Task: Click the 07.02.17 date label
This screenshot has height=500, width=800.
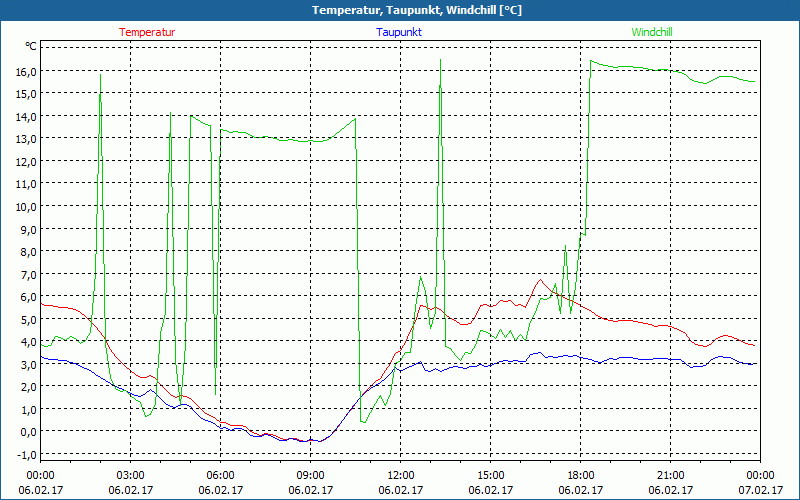Action: coord(760,490)
